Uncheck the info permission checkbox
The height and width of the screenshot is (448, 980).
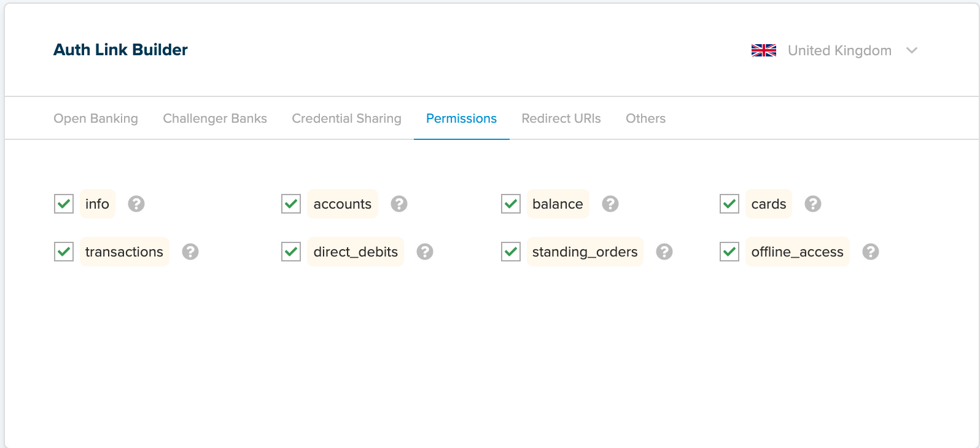[x=64, y=204]
